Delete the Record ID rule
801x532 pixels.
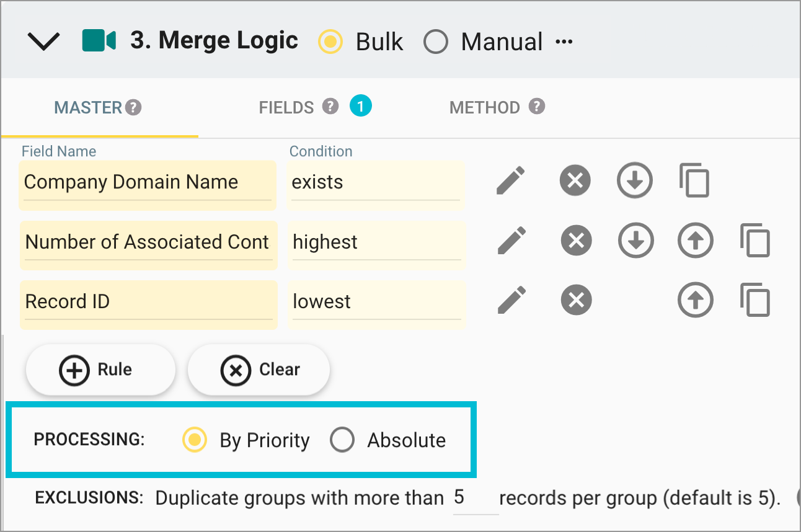(x=575, y=299)
